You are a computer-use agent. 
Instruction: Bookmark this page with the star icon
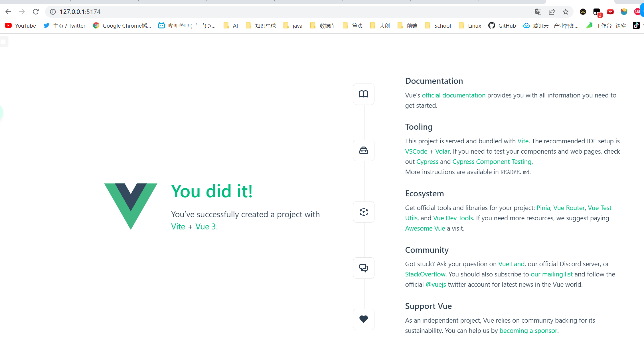(x=566, y=12)
